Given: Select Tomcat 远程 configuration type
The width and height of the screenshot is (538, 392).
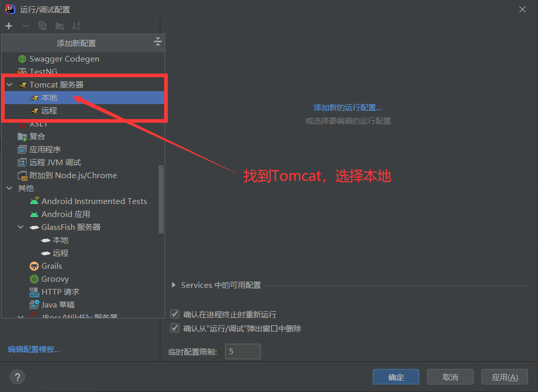Looking at the screenshot, I should (84, 111).
